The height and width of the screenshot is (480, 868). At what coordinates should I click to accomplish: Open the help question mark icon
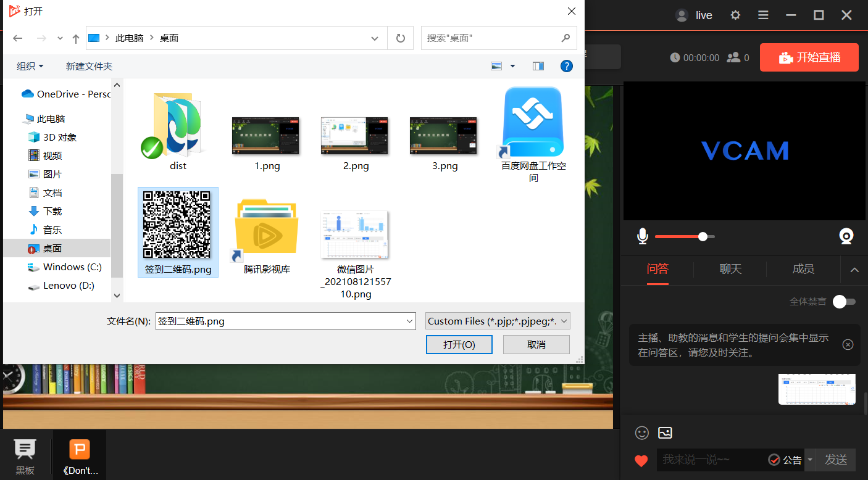coord(566,66)
